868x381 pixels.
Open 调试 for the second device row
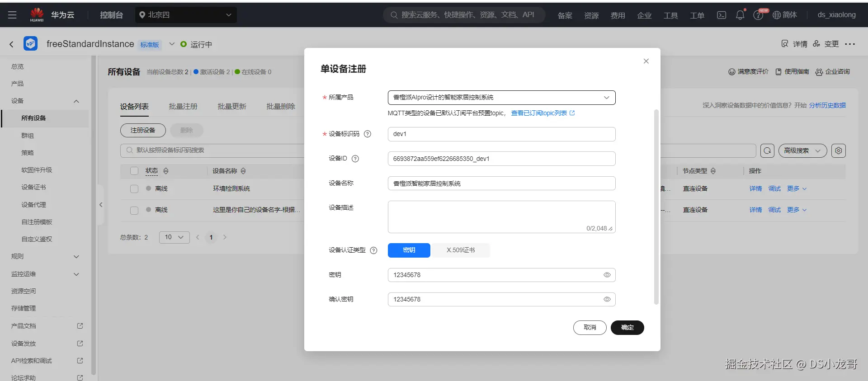pyautogui.click(x=774, y=210)
